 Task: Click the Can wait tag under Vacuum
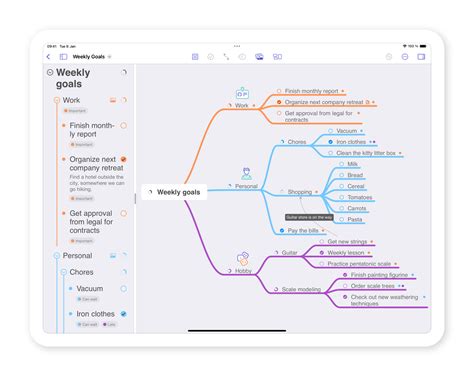coord(87,299)
